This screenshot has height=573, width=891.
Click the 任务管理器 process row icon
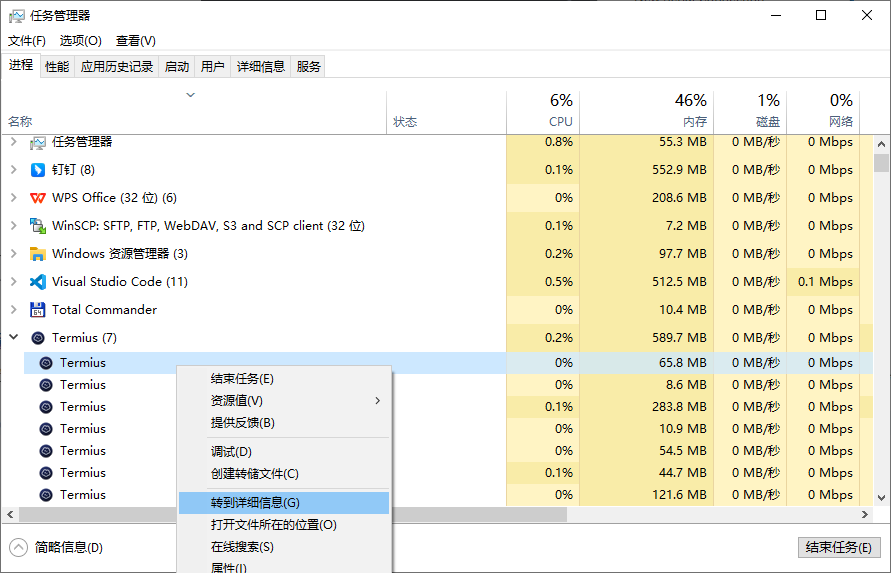point(38,142)
